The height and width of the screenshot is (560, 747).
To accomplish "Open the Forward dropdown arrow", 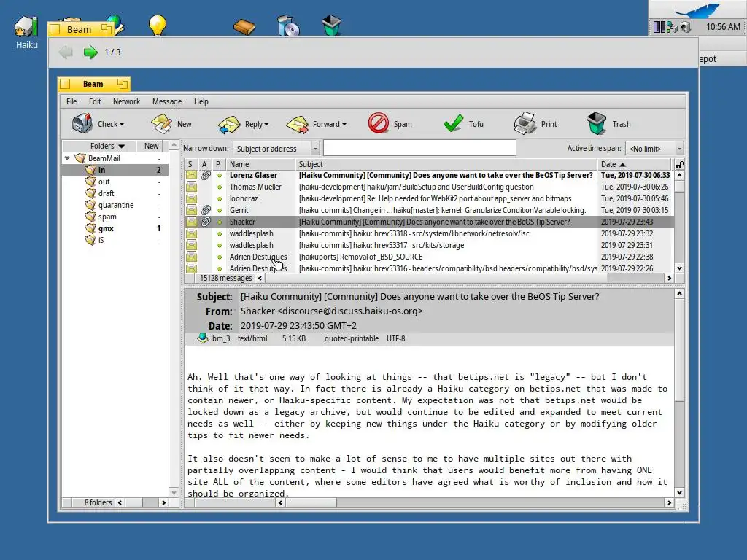I will (x=344, y=124).
